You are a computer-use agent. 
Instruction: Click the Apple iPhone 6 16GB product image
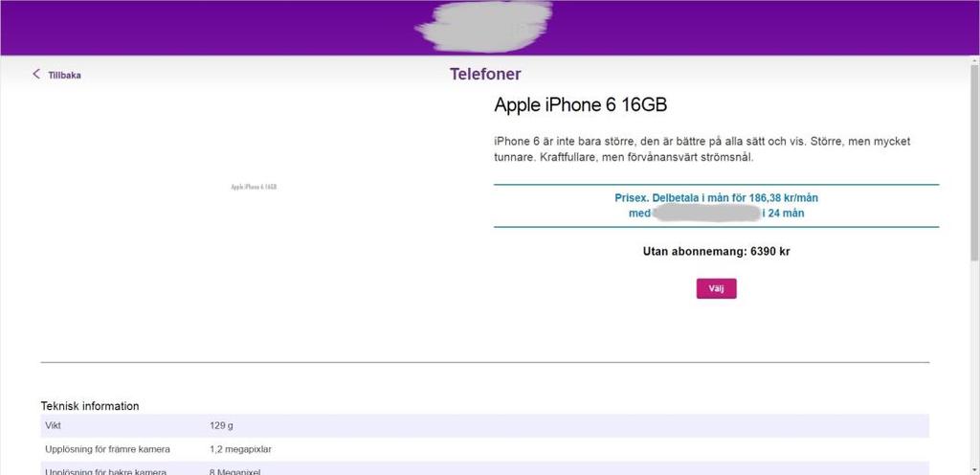(x=254, y=187)
